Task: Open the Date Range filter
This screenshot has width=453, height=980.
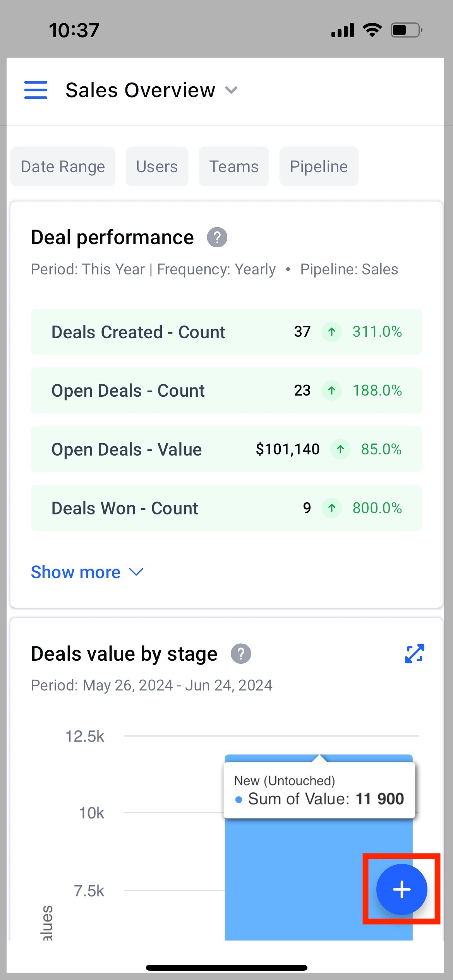Action: click(63, 166)
